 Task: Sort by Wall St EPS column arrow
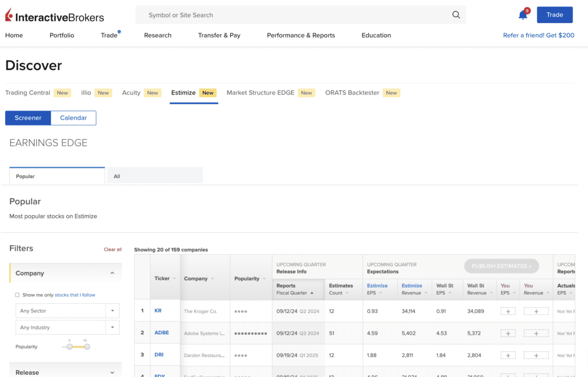tap(450, 293)
